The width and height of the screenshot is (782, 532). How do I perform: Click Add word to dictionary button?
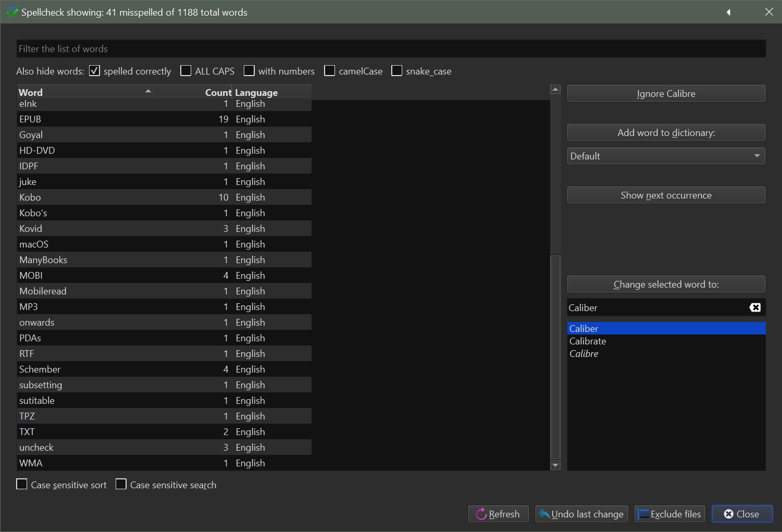pos(666,133)
